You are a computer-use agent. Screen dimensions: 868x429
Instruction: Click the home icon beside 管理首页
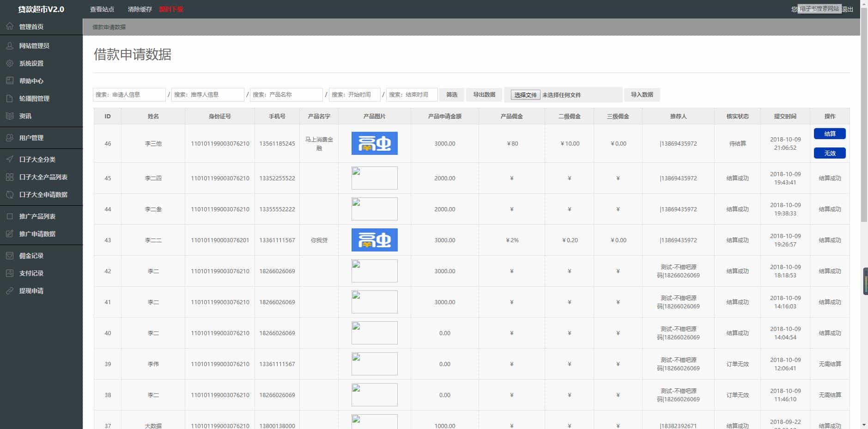coord(10,26)
